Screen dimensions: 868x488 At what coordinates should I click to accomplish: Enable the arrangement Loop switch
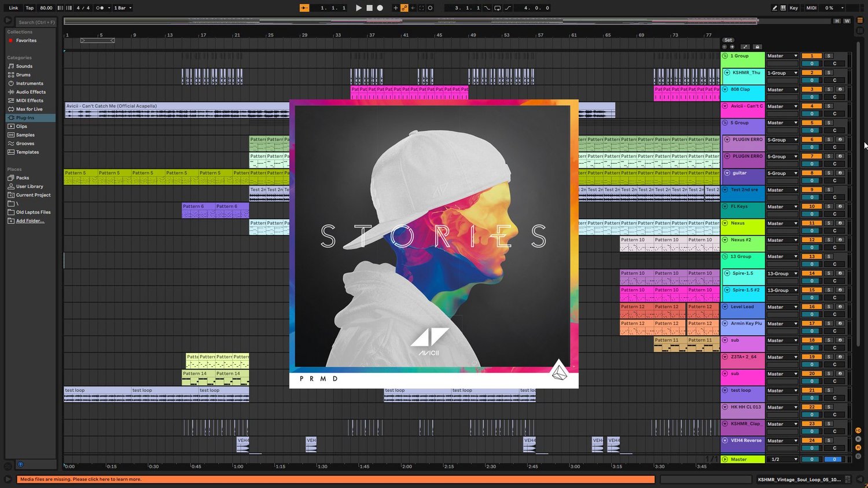[x=497, y=8]
